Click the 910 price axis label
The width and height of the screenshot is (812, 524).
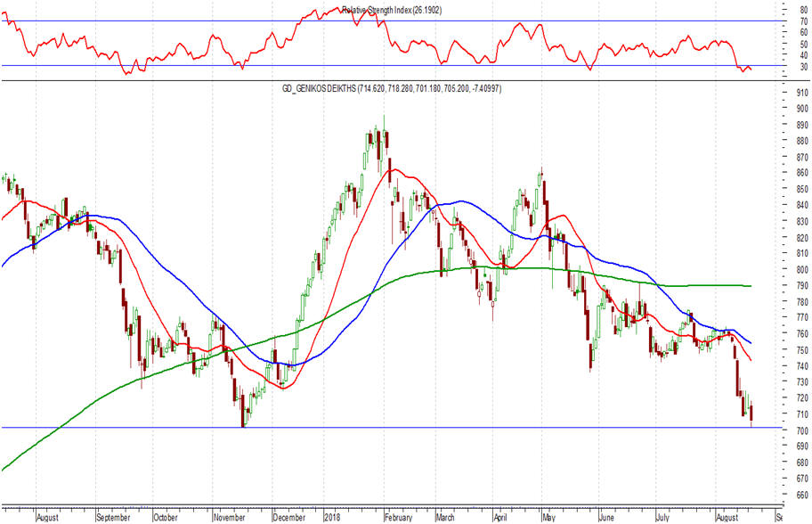tap(802, 93)
